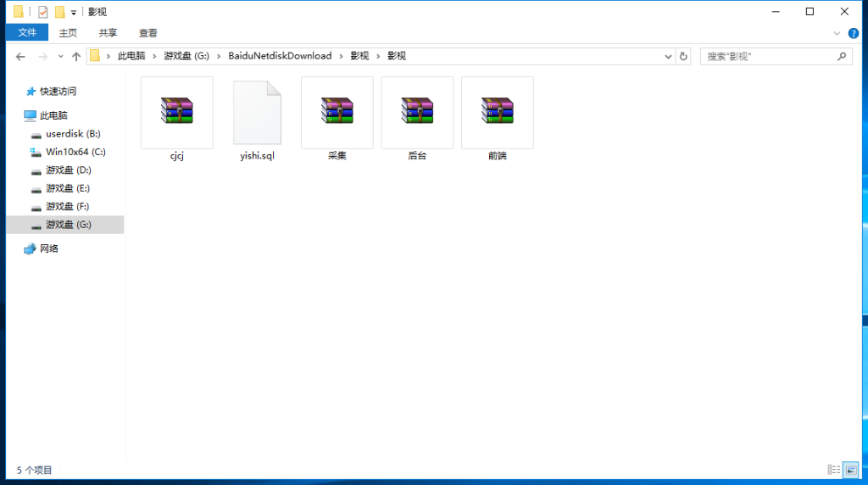Click first 影视 breadcrumb segment
This screenshot has height=485, width=868.
point(359,56)
